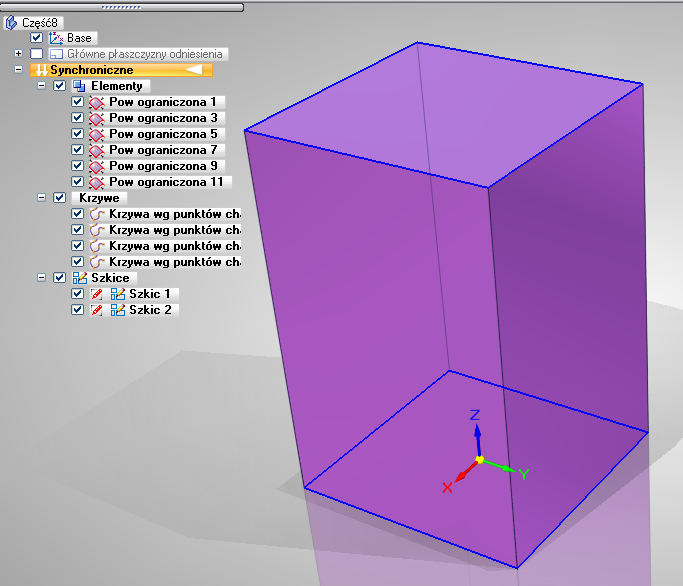Toggle the Base checkbox
Screen dimensions: 683x586
(37, 38)
